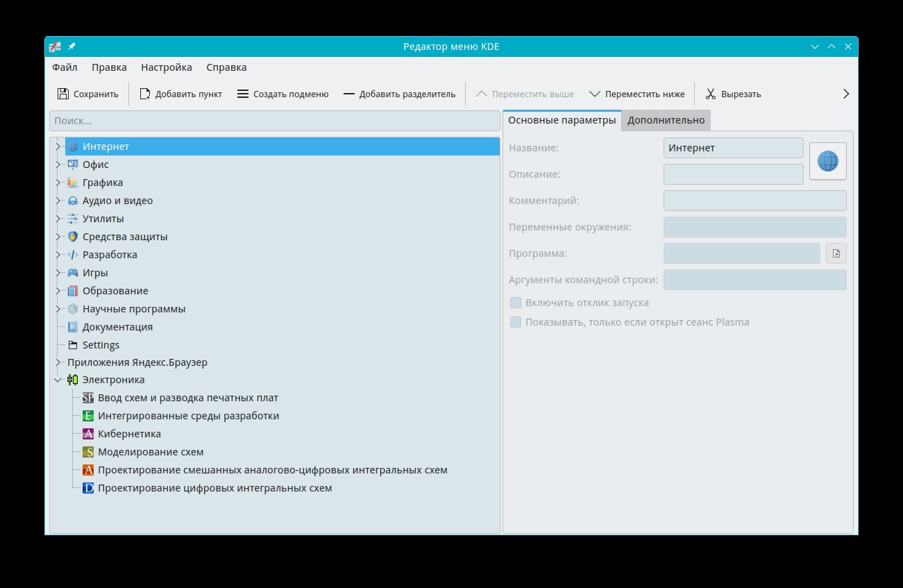Switch to the Основные параметры tab
Image resolution: width=903 pixels, height=588 pixels.
(x=562, y=120)
